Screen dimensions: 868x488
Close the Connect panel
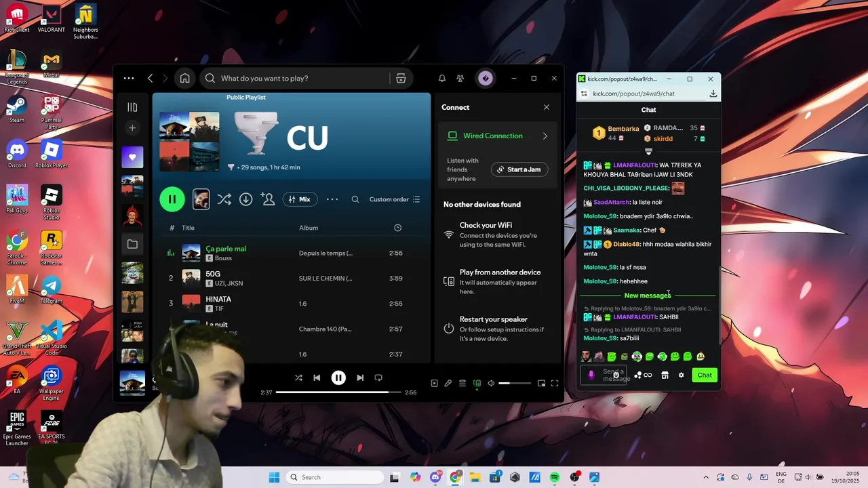[547, 107]
